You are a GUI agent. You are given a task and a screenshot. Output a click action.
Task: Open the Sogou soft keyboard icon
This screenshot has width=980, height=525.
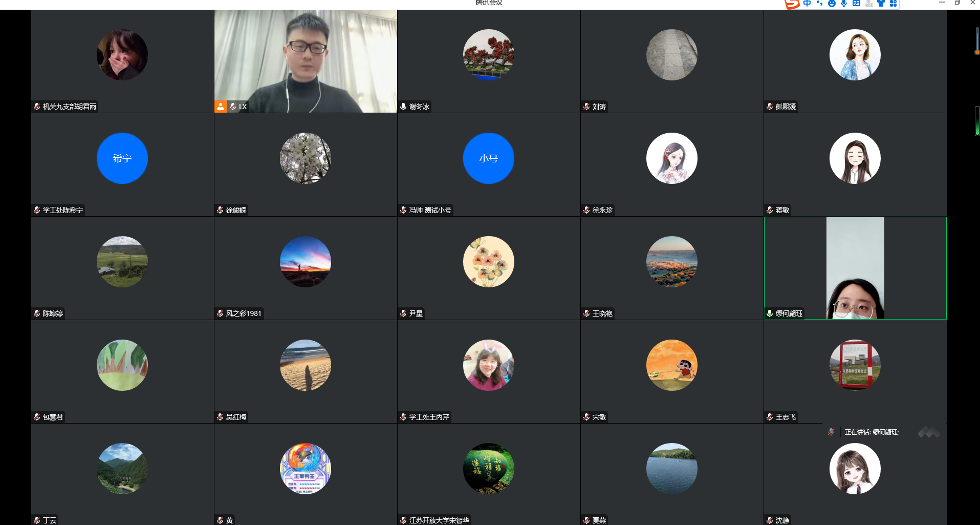pos(856,4)
